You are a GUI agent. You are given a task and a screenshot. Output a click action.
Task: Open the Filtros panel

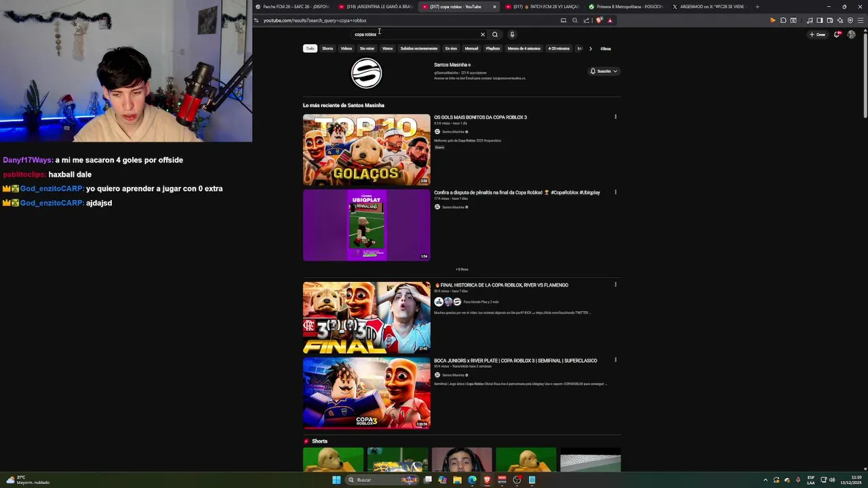tap(606, 49)
